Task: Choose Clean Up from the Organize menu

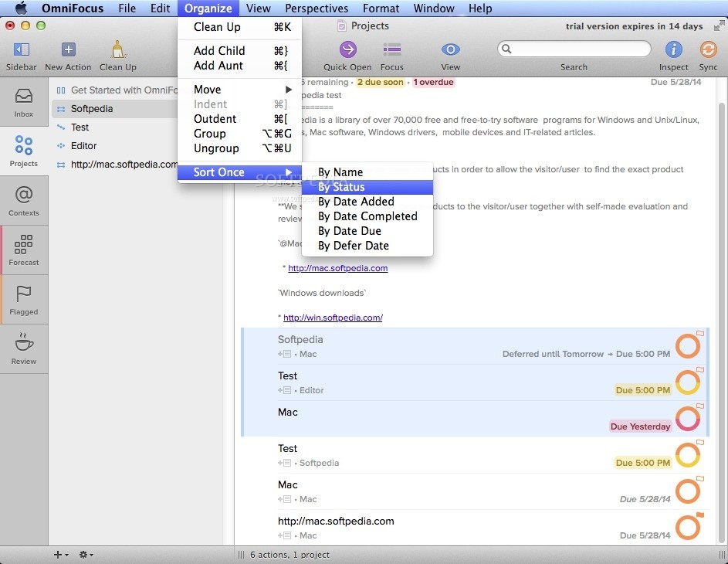Action: point(239,27)
